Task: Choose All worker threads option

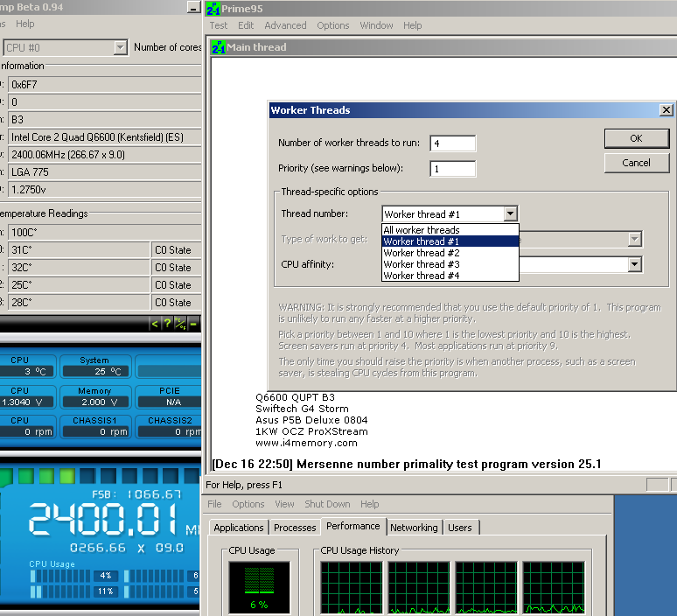Action: 421,230
